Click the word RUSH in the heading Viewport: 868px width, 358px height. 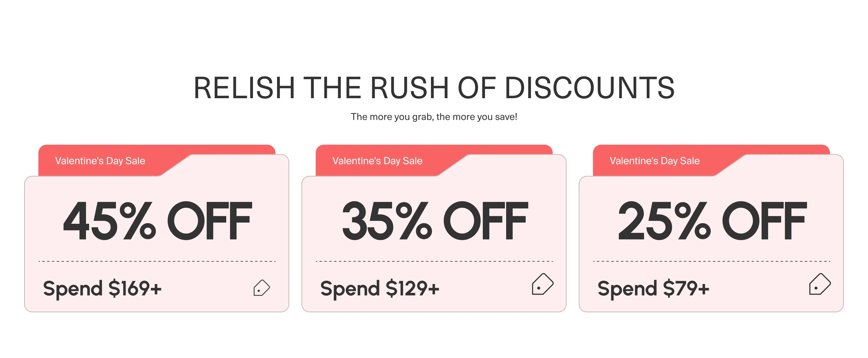(x=409, y=88)
